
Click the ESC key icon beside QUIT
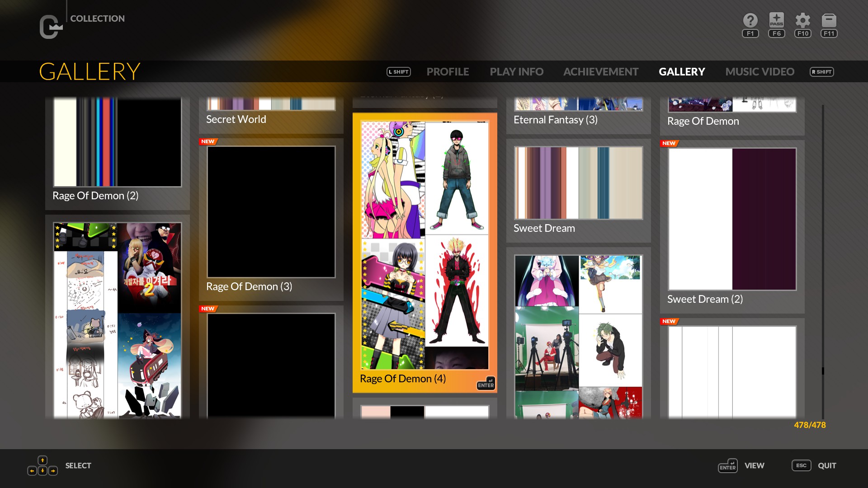coord(802,465)
